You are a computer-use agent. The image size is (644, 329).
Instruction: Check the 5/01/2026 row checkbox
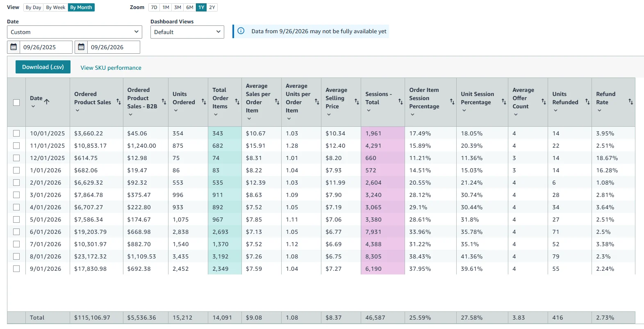click(x=16, y=219)
